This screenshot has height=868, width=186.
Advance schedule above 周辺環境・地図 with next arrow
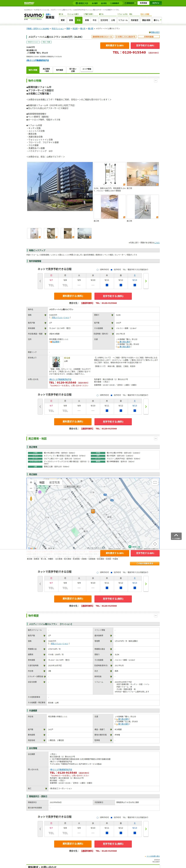146,407
